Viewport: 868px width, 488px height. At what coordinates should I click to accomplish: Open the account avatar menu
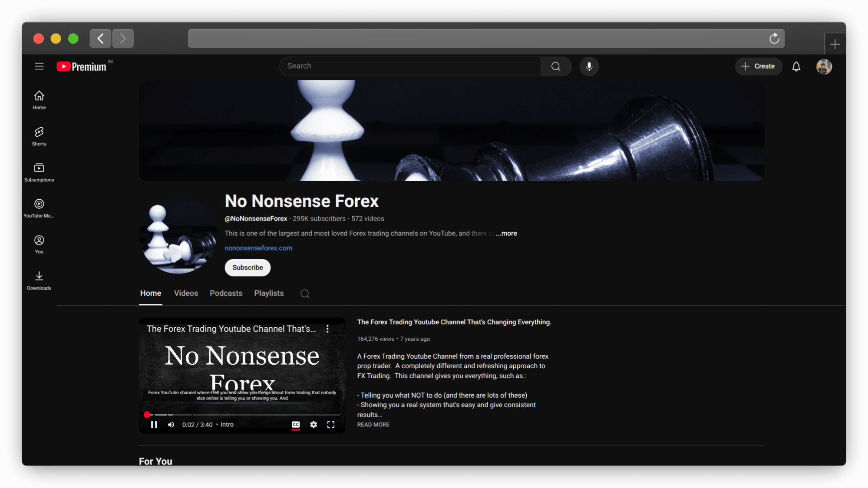pos(824,66)
